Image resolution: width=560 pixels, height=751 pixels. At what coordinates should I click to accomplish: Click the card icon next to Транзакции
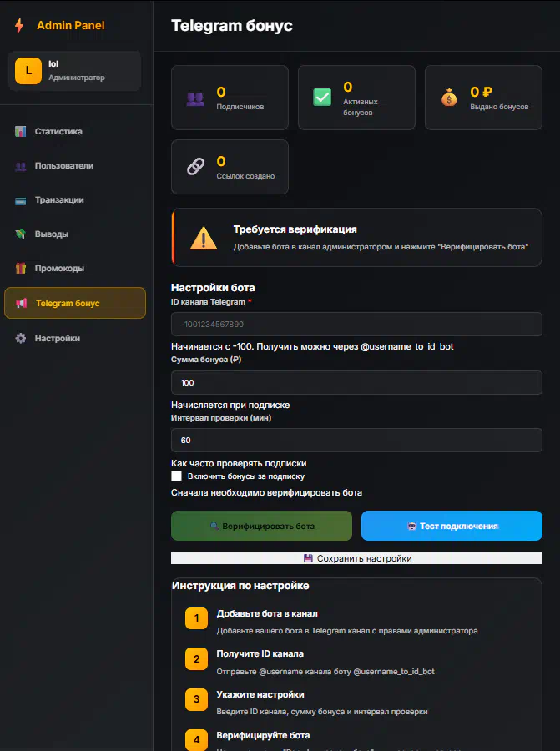pos(21,200)
